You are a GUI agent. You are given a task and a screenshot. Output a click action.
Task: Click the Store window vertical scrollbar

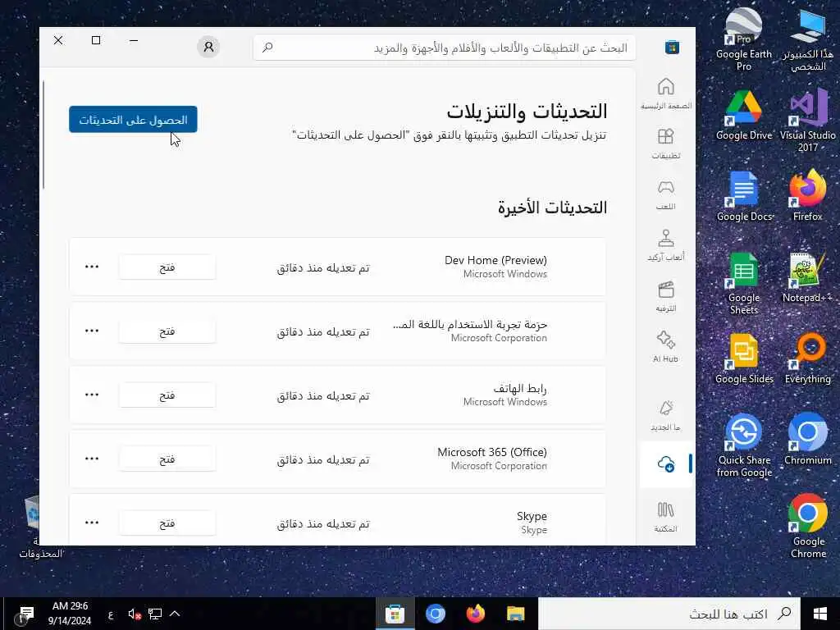tap(43, 135)
